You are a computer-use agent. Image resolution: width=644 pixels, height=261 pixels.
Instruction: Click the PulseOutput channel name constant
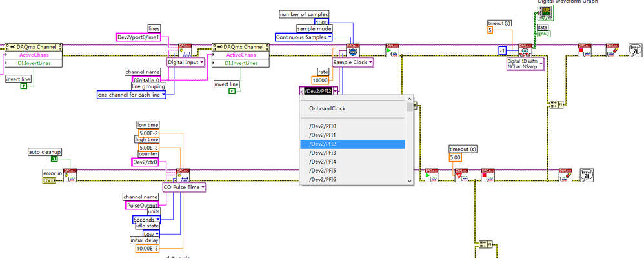(x=143, y=205)
